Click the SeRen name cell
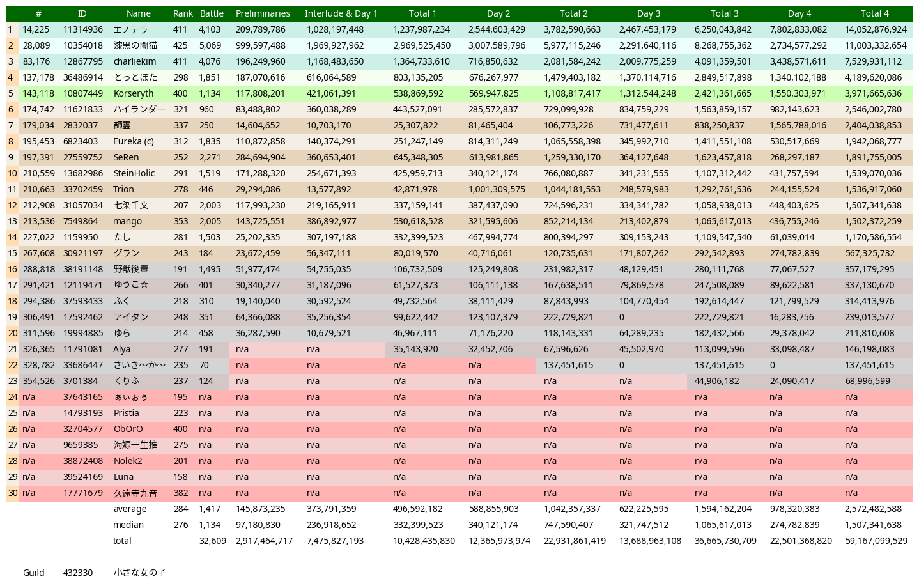Screen dimensions: 919x588 (126, 157)
